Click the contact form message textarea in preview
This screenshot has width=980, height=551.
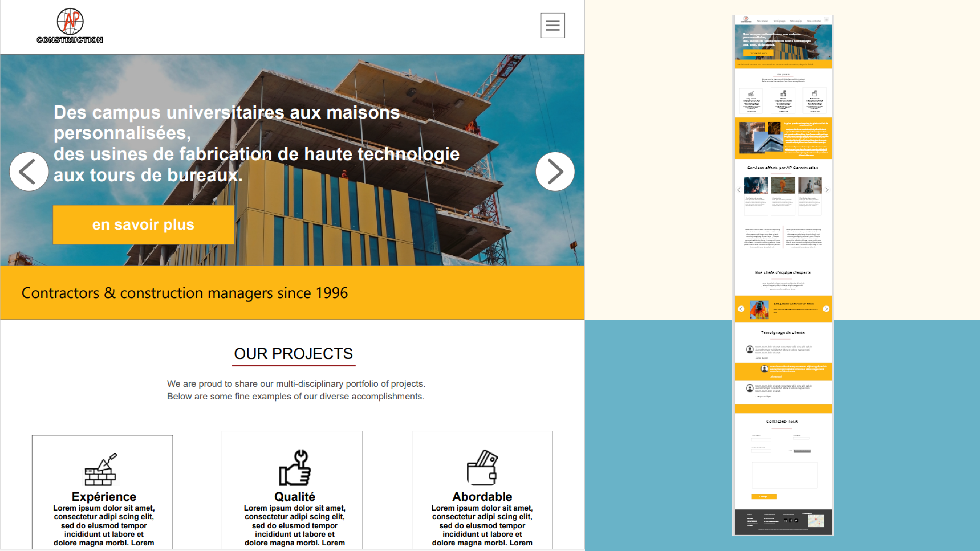coord(784,475)
